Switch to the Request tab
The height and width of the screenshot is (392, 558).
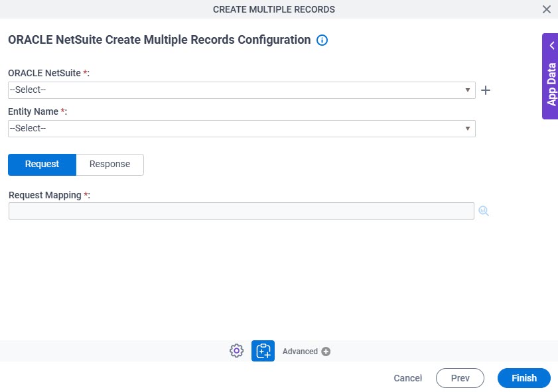click(x=42, y=164)
